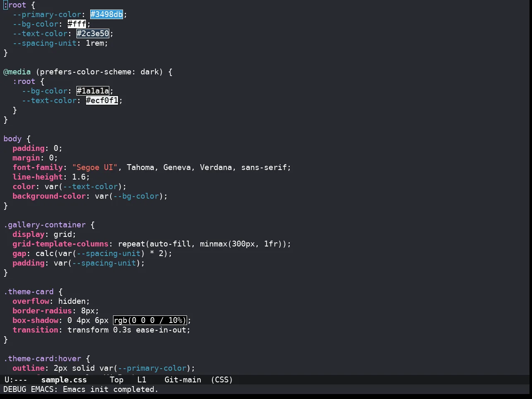Click the grid-template-columns property
Image resolution: width=532 pixels, height=399 pixels.
61,244
